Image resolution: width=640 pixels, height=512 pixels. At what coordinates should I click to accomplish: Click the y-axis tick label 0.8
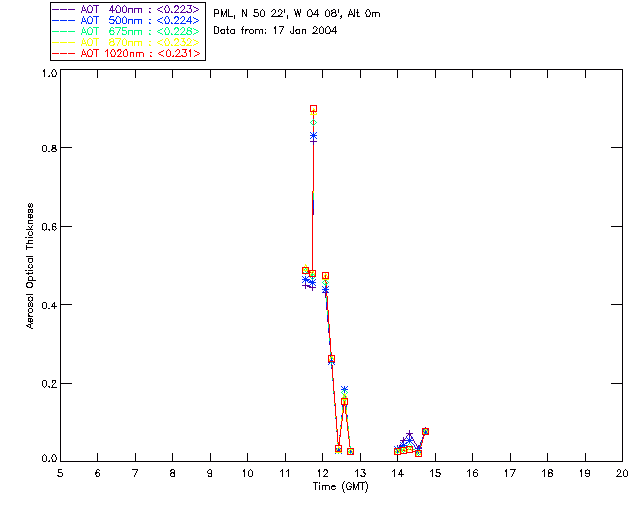coord(49,148)
